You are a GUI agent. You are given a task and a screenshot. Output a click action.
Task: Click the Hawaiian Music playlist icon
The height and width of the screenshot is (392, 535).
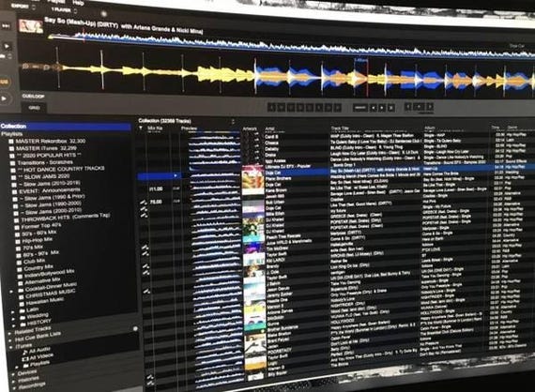tap(22, 305)
